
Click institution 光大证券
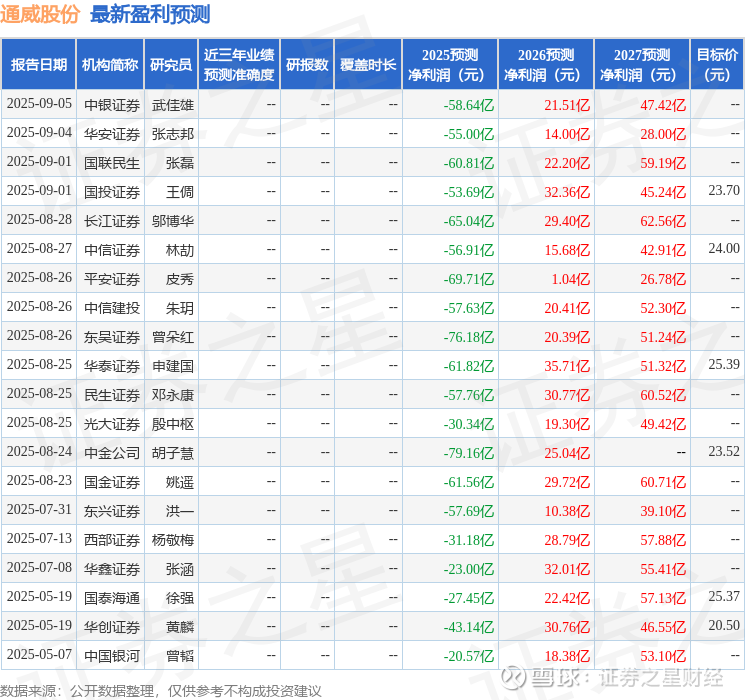[112, 424]
